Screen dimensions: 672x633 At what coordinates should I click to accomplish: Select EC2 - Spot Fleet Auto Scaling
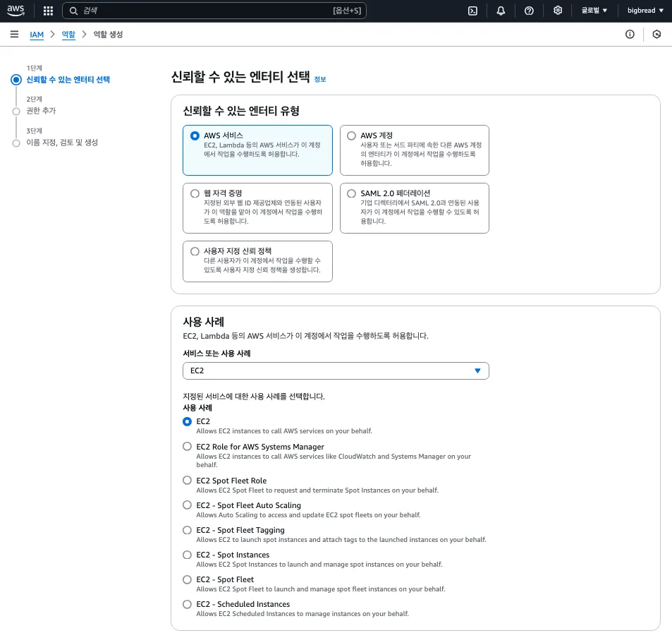(188, 505)
